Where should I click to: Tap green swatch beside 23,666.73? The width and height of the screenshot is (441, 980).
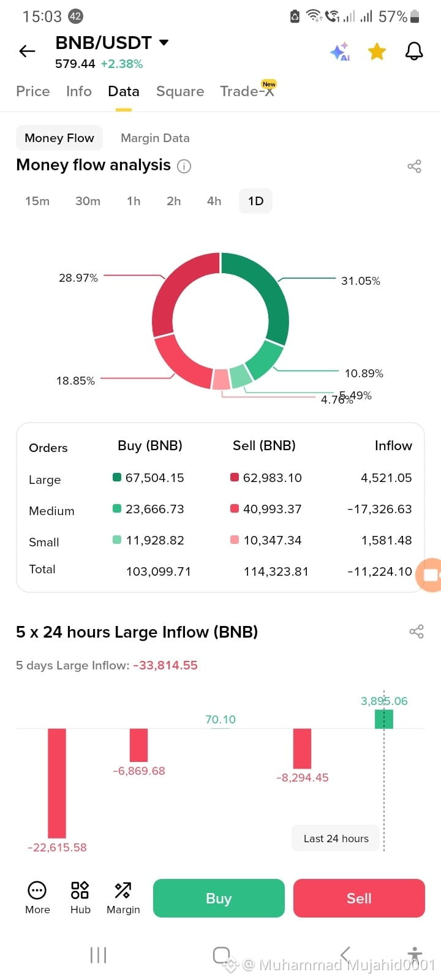[117, 508]
